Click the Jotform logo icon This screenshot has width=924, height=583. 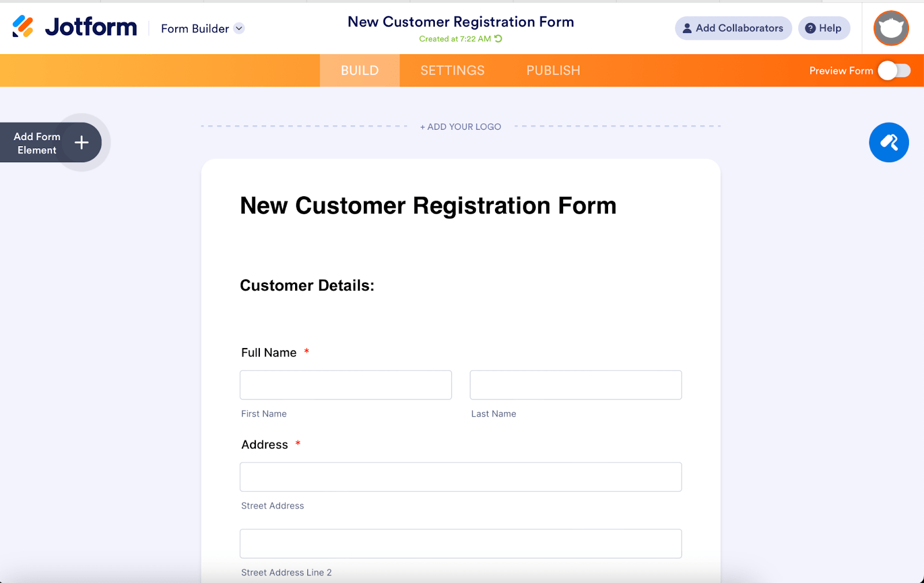click(23, 27)
